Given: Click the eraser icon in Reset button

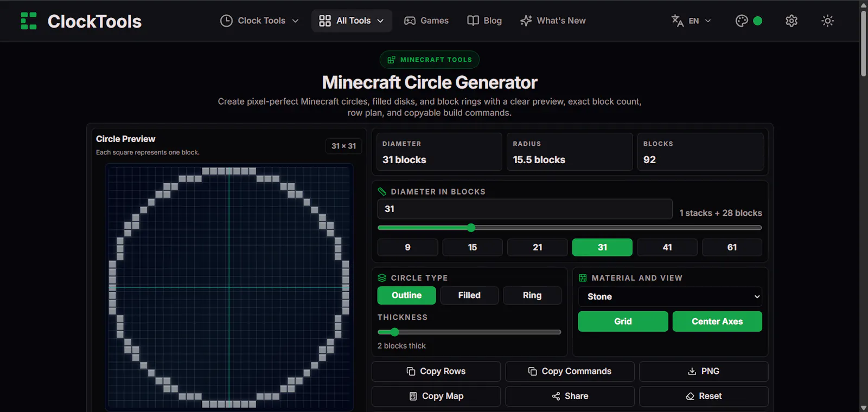Looking at the screenshot, I should point(690,396).
